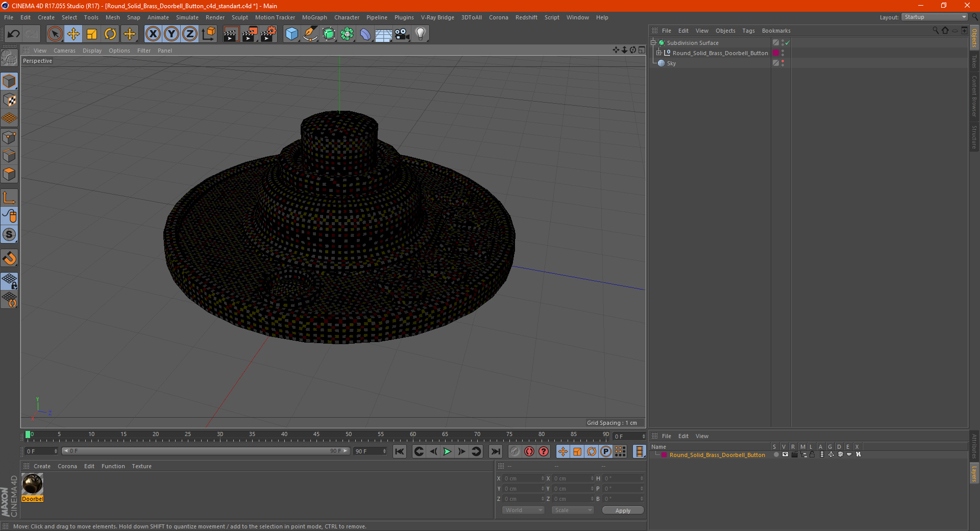Select the Sky object
The image size is (980, 531).
pyautogui.click(x=671, y=63)
